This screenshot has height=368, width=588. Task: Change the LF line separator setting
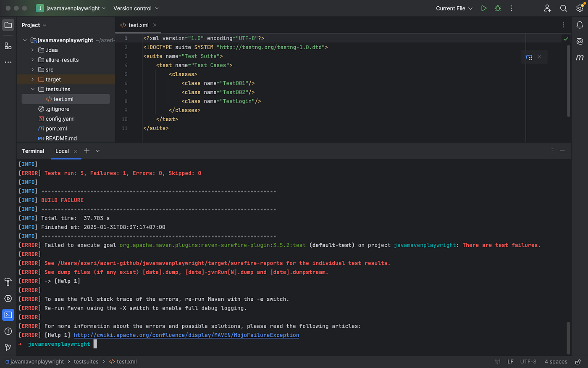coord(510,362)
